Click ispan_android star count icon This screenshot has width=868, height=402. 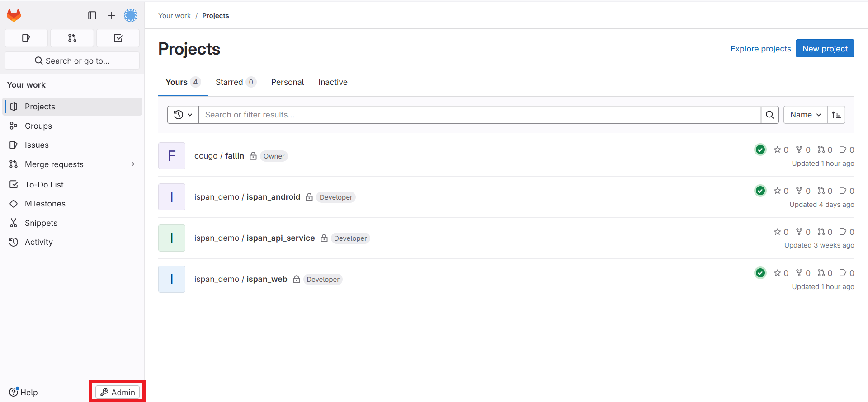pos(781,191)
